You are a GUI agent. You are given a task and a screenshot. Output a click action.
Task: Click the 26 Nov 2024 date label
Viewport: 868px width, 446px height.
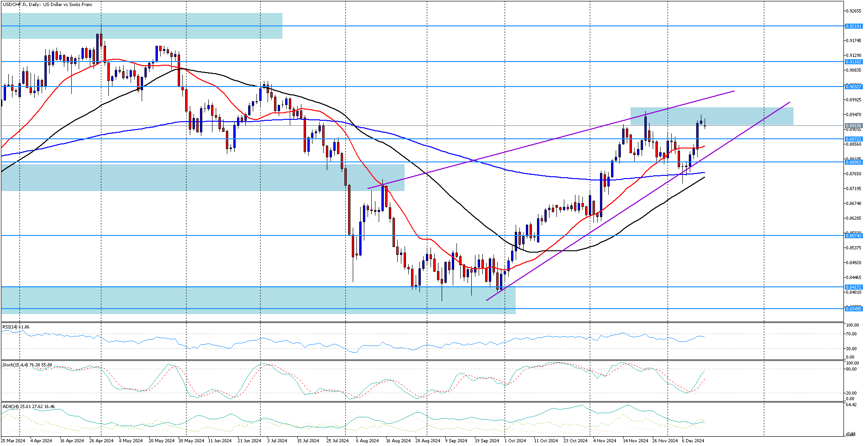665,441
